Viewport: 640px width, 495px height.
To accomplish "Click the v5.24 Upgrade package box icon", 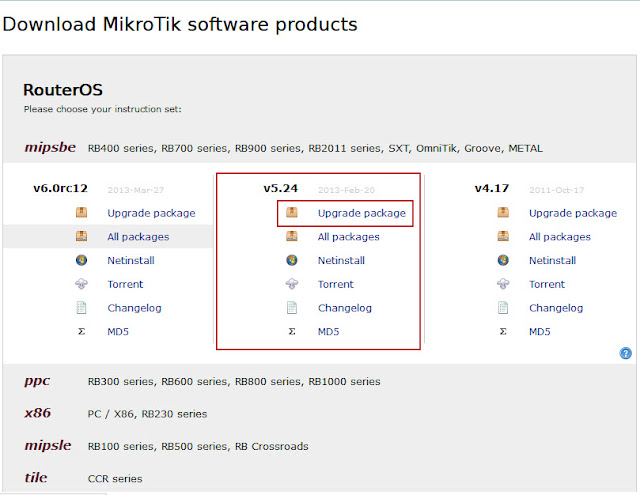I will pyautogui.click(x=292, y=213).
